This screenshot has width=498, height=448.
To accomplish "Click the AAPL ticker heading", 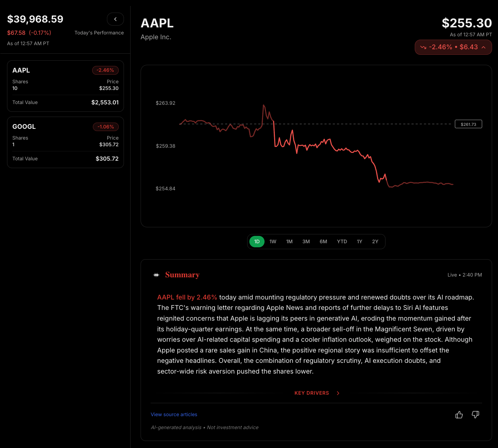I will [157, 23].
